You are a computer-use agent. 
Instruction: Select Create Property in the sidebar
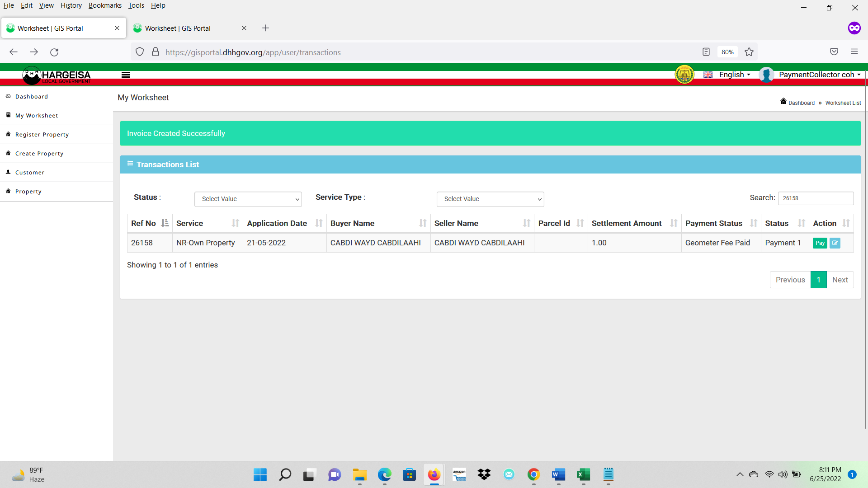[x=57, y=154]
